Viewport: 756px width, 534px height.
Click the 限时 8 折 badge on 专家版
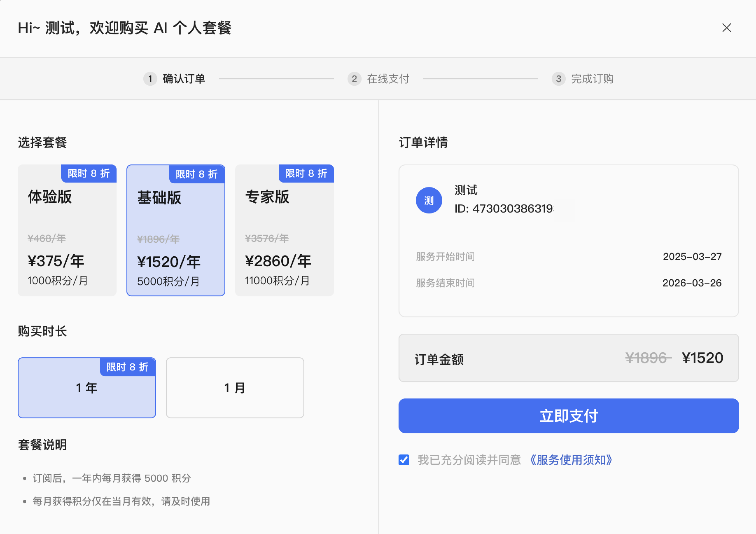click(x=306, y=173)
